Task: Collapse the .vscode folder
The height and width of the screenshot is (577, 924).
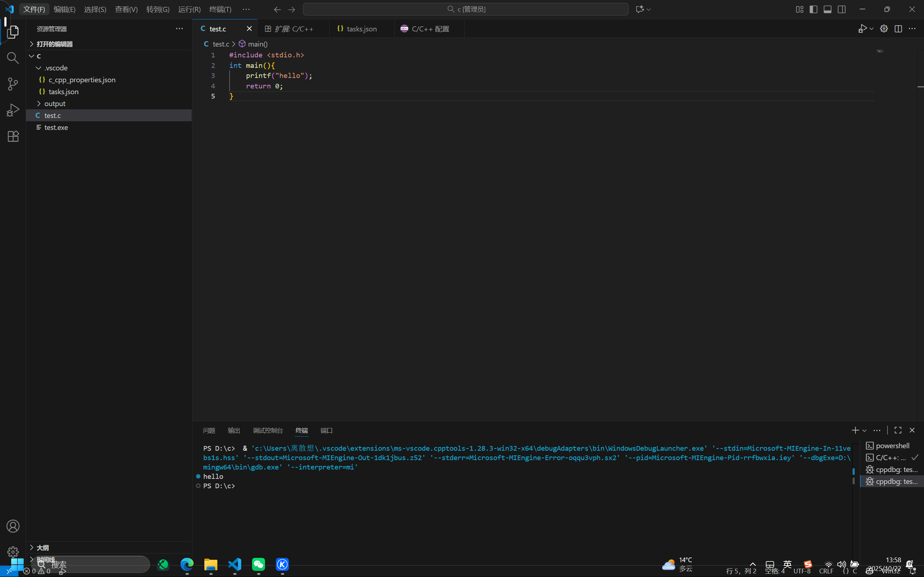Action: pos(56,67)
